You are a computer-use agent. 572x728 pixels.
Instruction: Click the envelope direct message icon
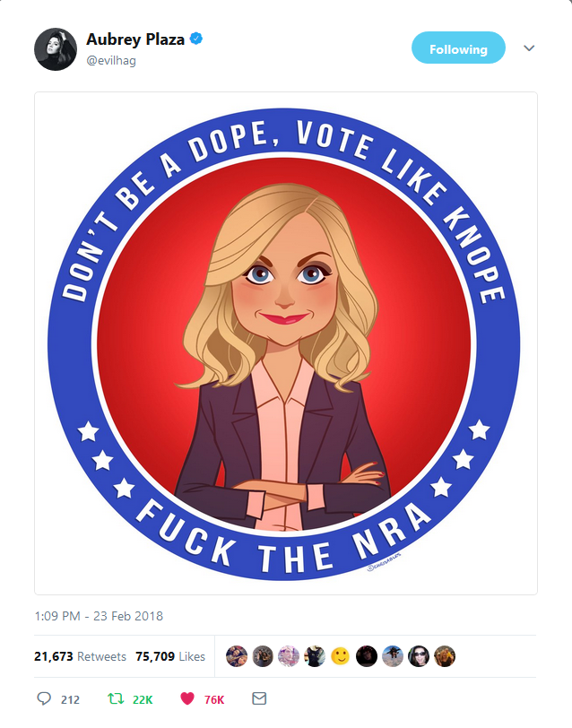pyautogui.click(x=259, y=698)
